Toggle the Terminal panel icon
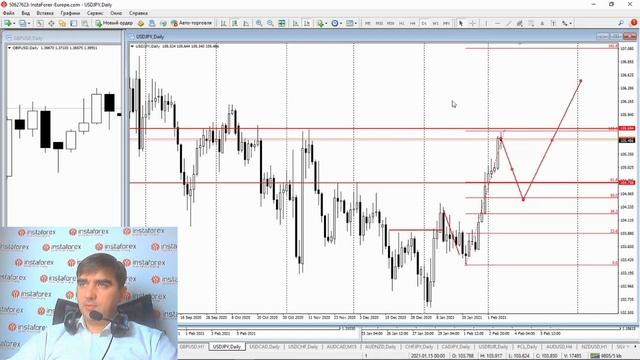 coord(73,23)
